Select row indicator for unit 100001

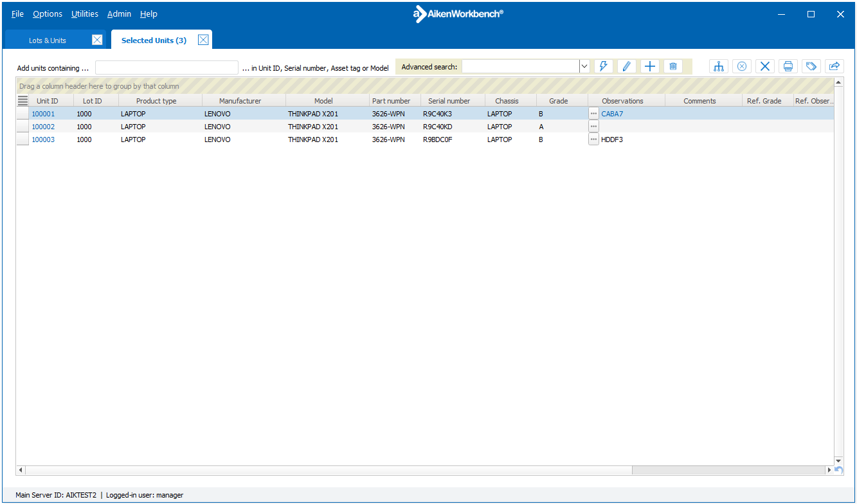(x=23, y=114)
